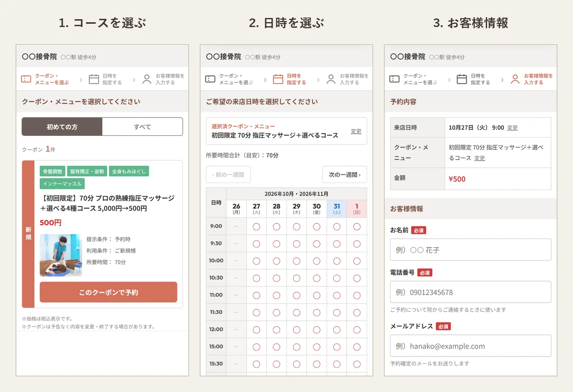Choose the 15:00 slot on Sunday the 1st
The image size is (573, 392).
pyautogui.click(x=357, y=347)
